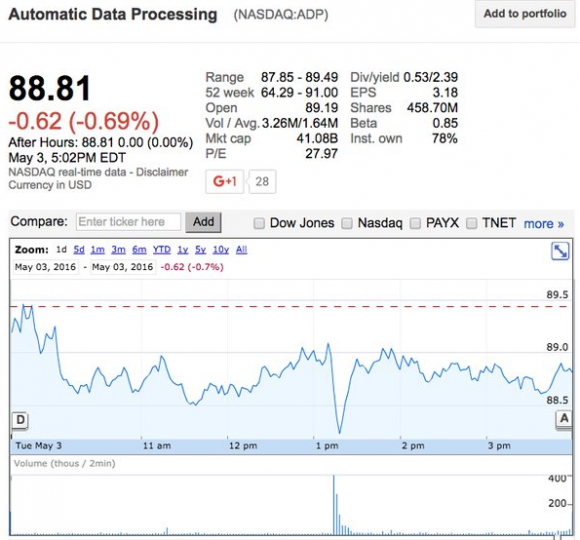The width and height of the screenshot is (580, 540).
Task: Click the Add ticker button
Action: click(x=203, y=222)
